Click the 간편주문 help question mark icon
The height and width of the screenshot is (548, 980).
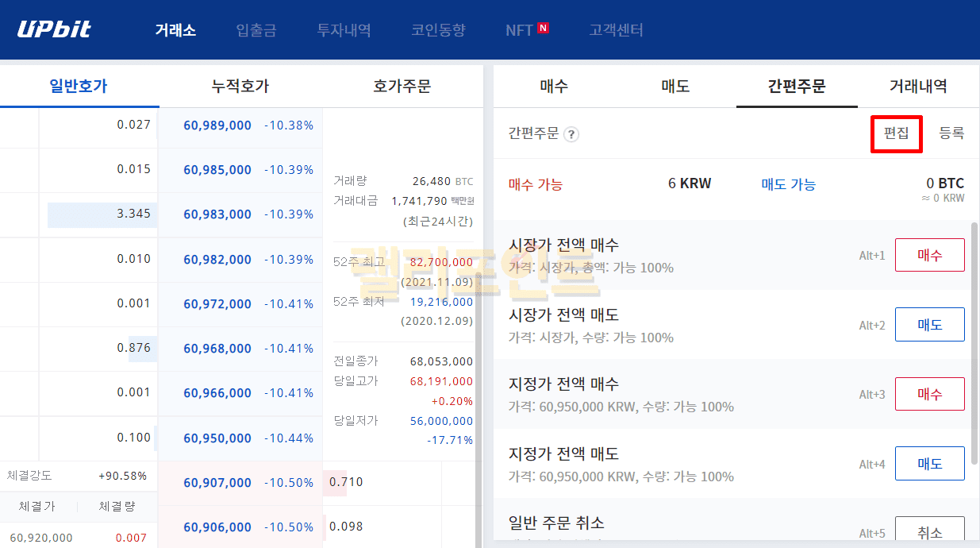point(571,134)
